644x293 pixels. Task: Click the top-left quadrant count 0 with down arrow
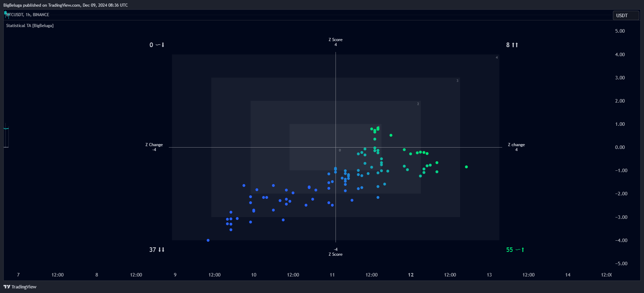click(157, 45)
